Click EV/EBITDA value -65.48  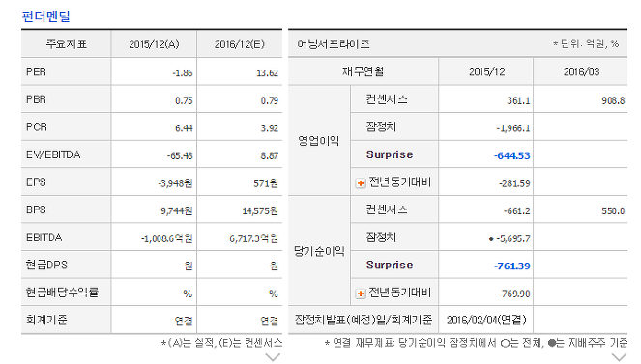click(x=180, y=155)
